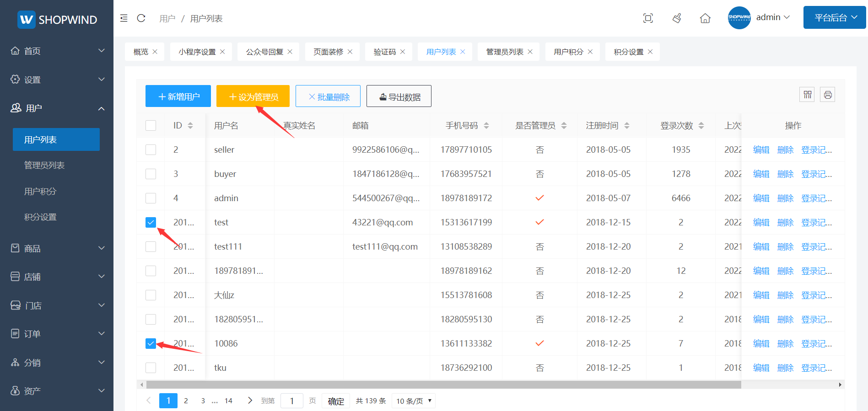
Task: Collapse the sidebar menu toggle icon
Action: 124,18
